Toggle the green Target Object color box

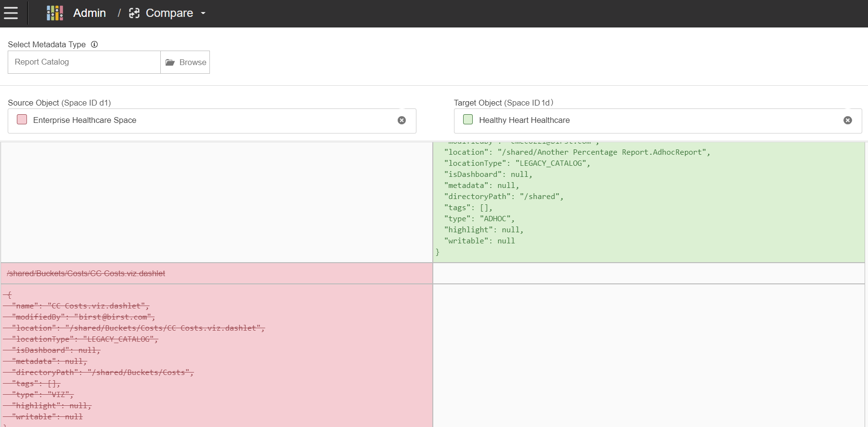click(x=468, y=120)
